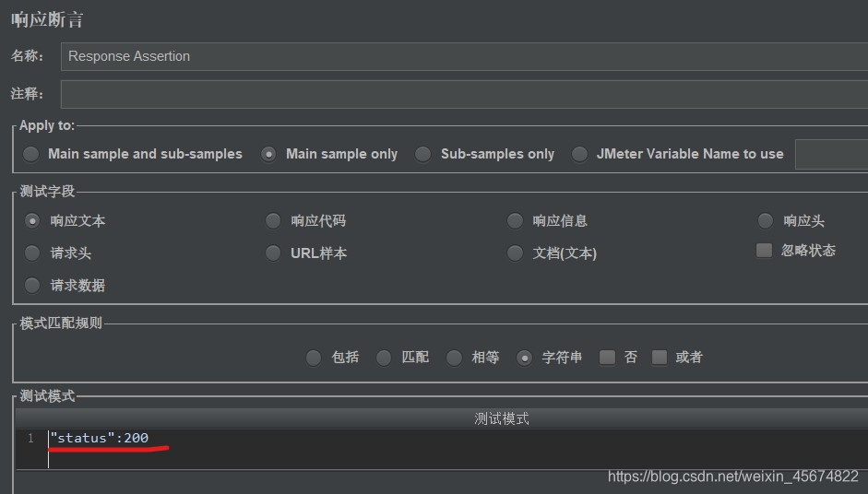Click the JMeter variable name input field

[831, 154]
